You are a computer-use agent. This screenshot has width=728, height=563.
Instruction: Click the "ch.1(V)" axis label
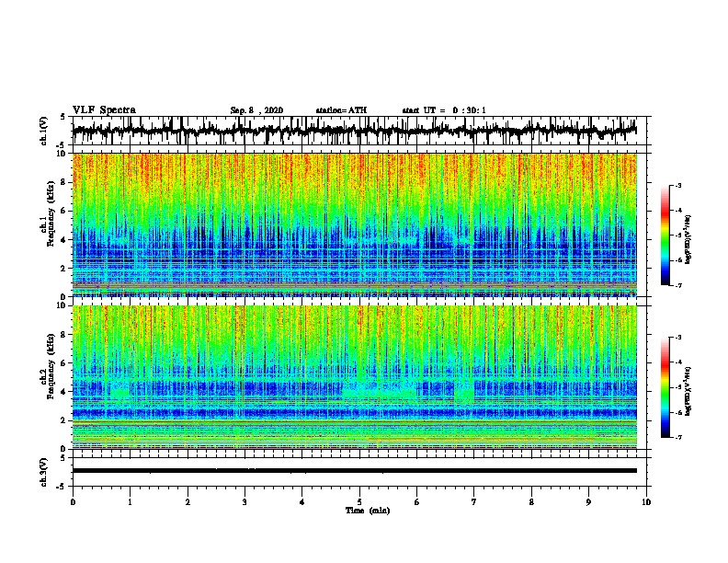[44, 131]
